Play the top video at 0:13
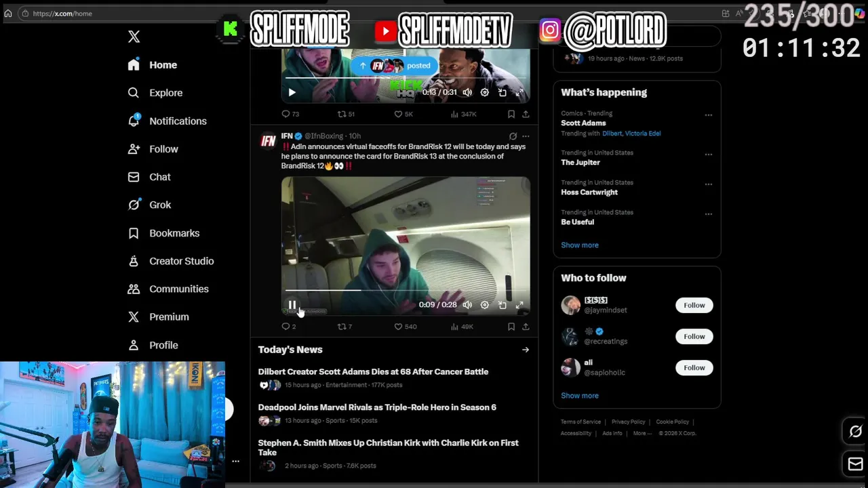868x488 pixels. click(292, 92)
